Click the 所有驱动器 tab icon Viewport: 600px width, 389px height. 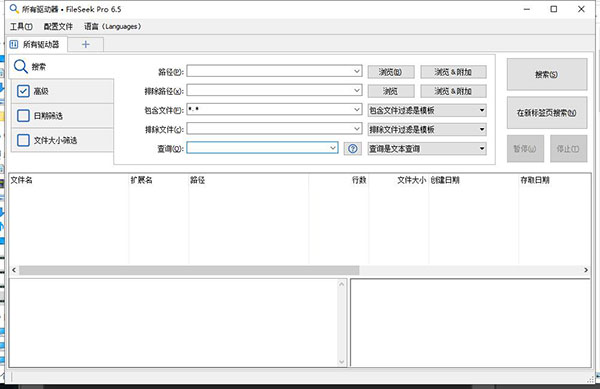click(x=14, y=44)
